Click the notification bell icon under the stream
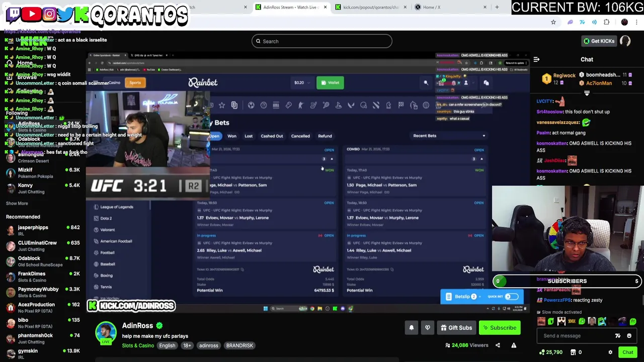Screen dimensions: 644x362 point(411,328)
